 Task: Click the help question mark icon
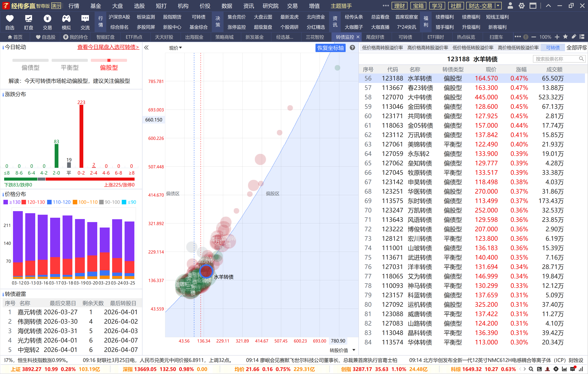(x=352, y=48)
